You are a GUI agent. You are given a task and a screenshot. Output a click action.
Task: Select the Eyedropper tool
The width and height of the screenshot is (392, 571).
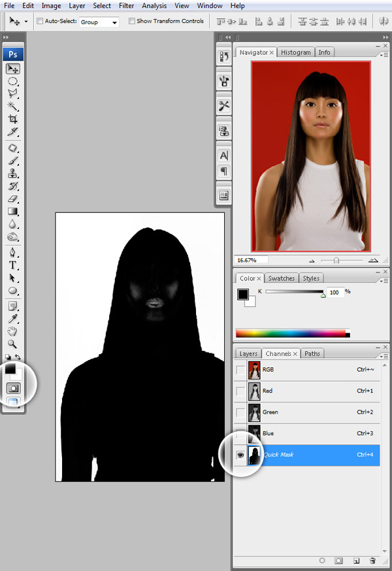[13, 319]
